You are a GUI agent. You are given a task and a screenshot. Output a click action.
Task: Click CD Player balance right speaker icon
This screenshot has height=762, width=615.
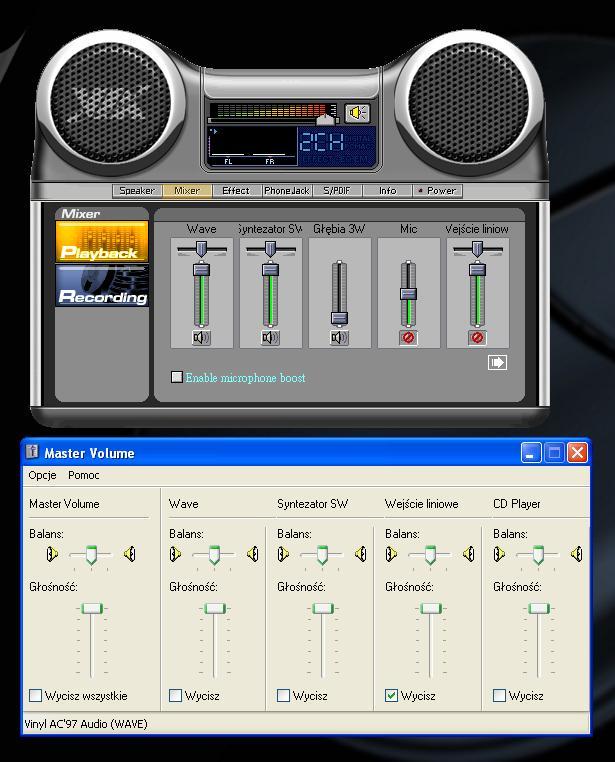pyautogui.click(x=576, y=554)
